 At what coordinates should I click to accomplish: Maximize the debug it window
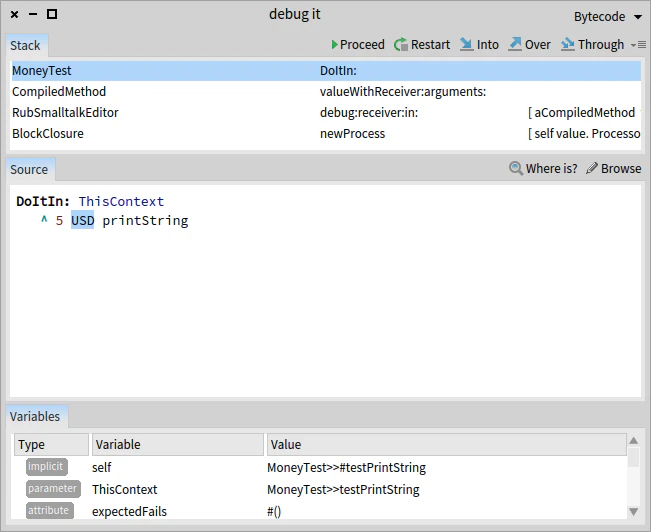click(52, 15)
